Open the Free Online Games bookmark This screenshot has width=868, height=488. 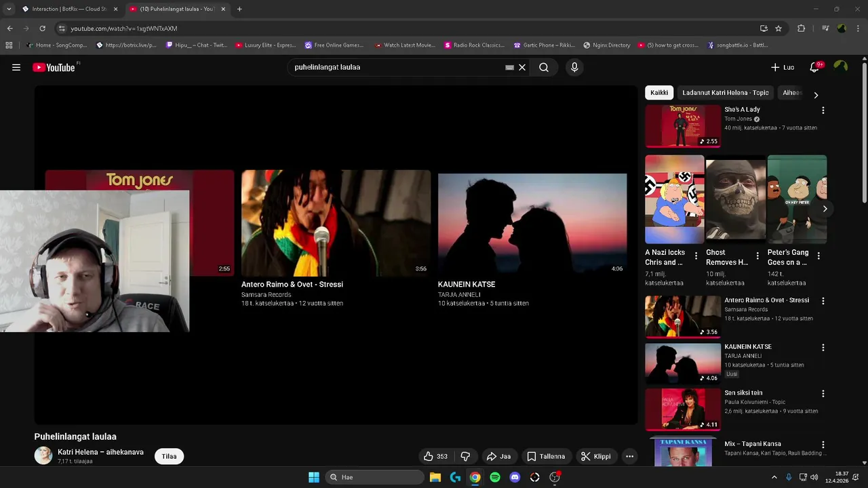click(334, 45)
